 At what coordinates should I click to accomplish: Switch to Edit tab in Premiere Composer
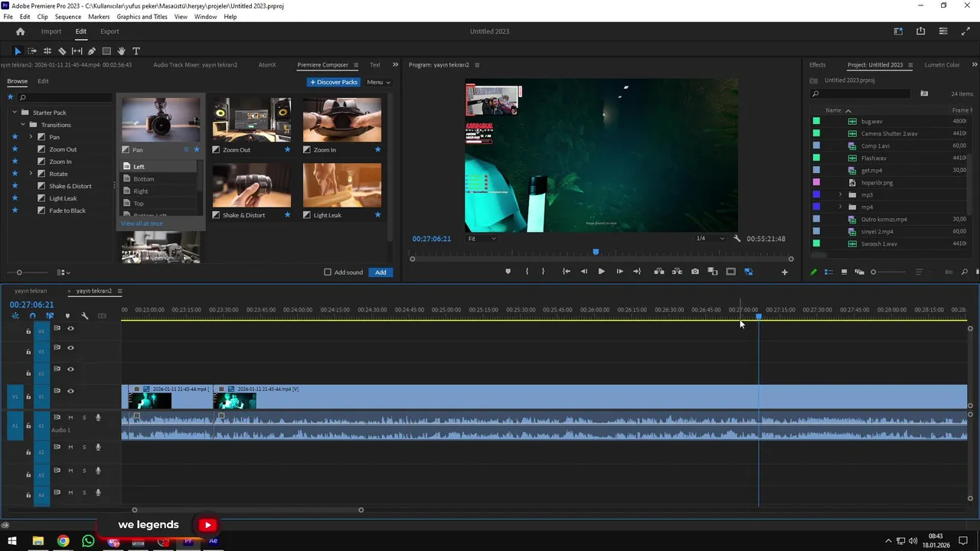click(43, 81)
